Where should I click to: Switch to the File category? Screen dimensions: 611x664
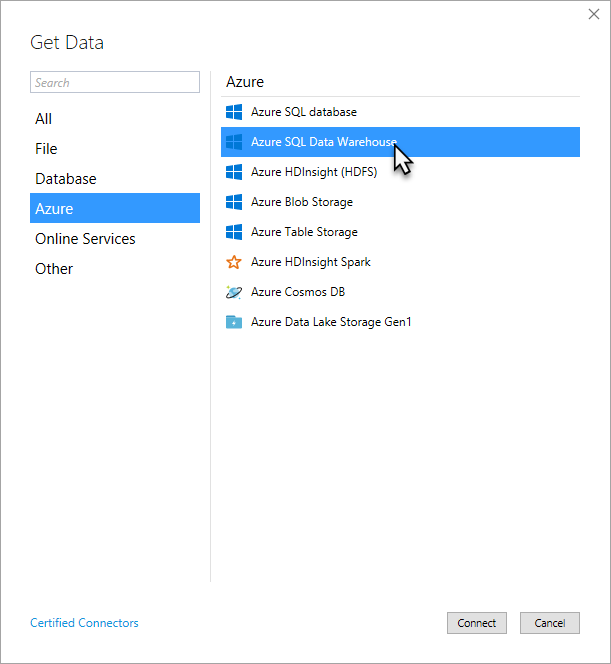(47, 149)
